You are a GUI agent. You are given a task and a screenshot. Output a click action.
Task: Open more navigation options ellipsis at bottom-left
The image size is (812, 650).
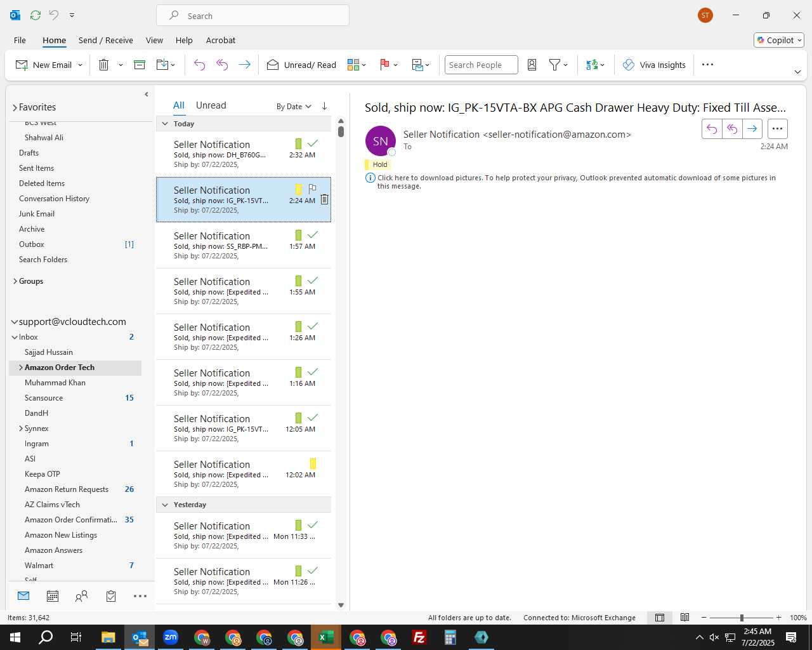[x=140, y=596]
